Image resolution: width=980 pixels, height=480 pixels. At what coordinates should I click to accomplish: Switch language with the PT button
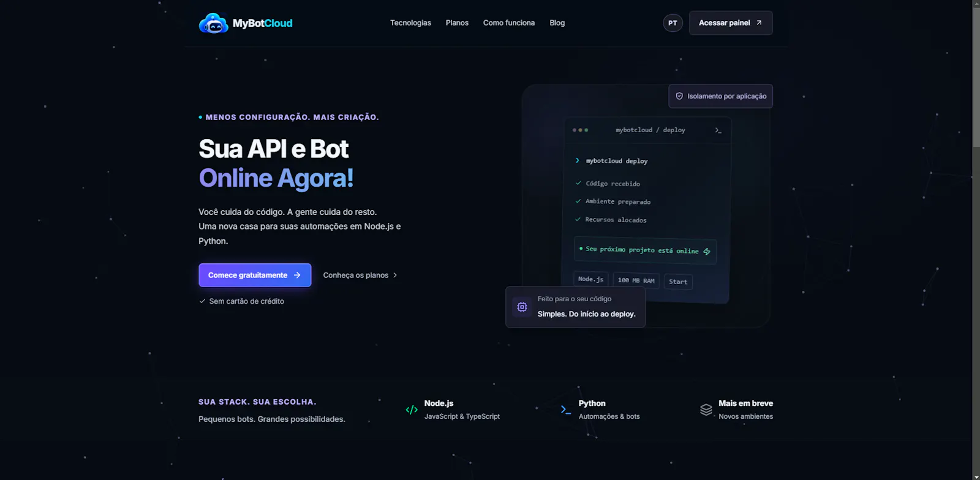673,23
